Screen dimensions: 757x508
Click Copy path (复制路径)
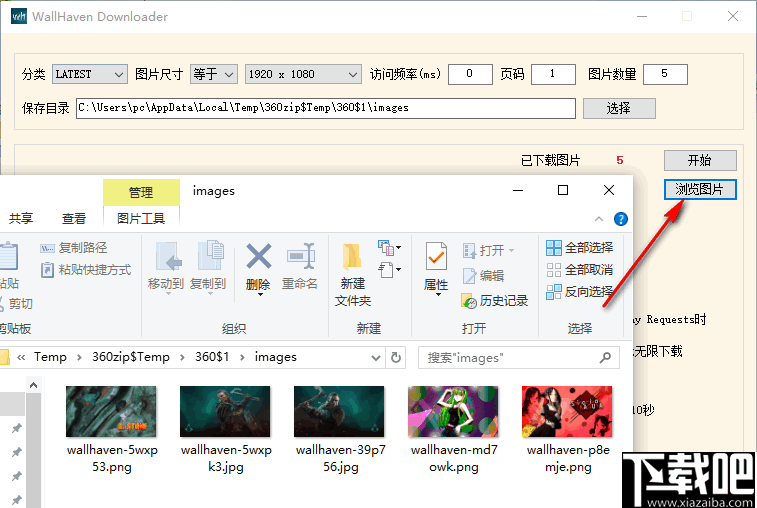coord(73,248)
